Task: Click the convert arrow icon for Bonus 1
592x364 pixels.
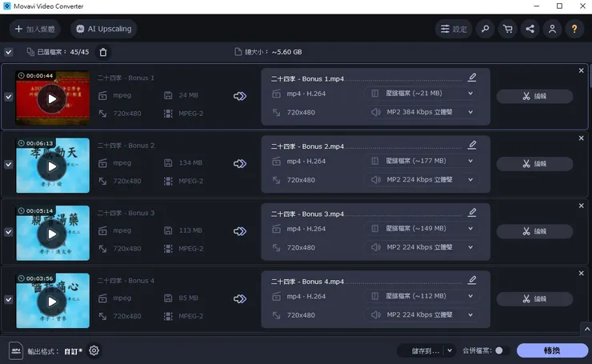Action: [x=240, y=96]
